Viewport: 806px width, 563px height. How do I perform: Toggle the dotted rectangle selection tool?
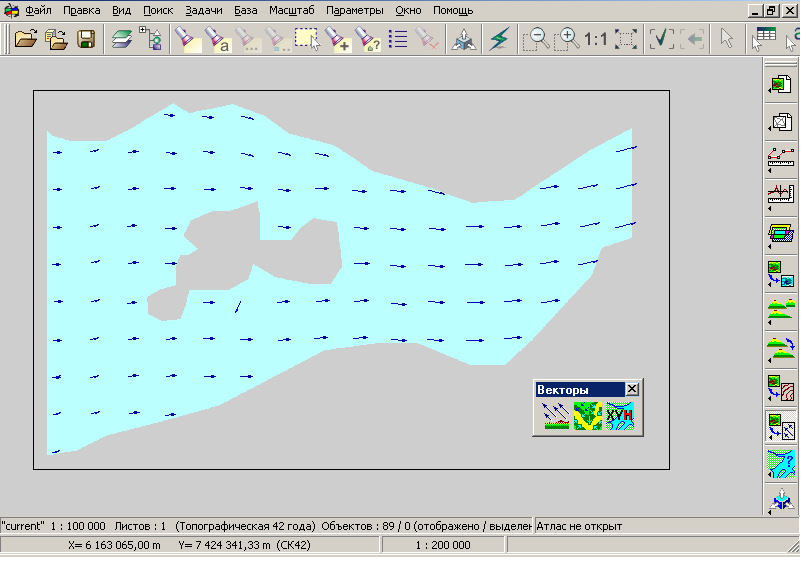tap(306, 40)
